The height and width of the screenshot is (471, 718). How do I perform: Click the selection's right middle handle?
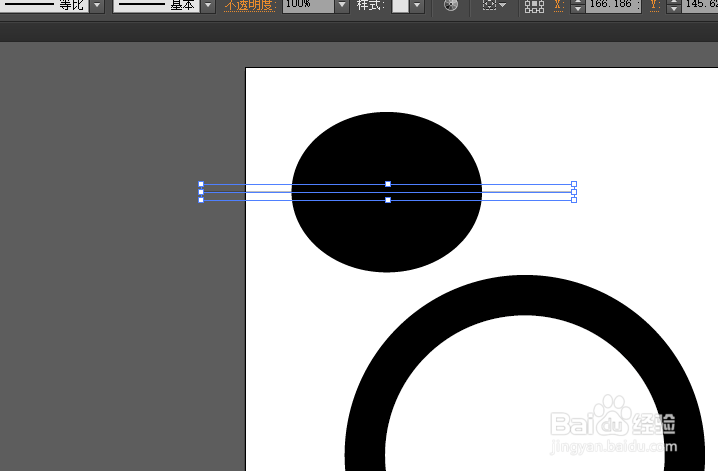coord(574,192)
